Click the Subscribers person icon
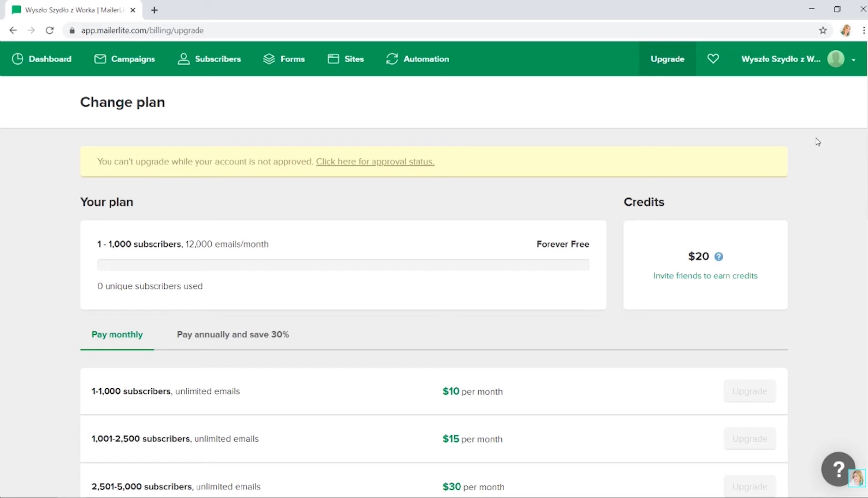868x498 pixels. point(184,59)
